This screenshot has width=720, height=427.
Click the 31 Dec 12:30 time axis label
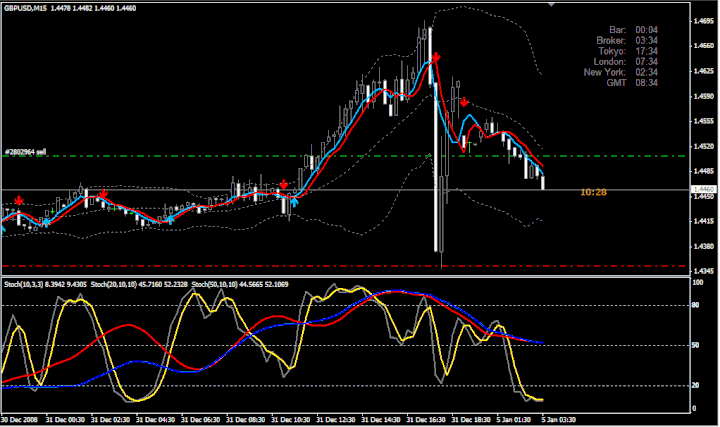(336, 420)
